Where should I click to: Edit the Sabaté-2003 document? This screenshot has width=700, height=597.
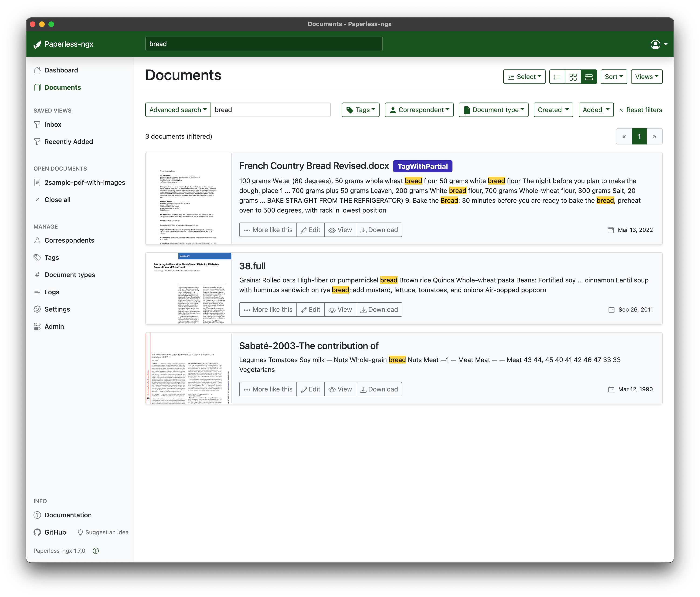310,389
